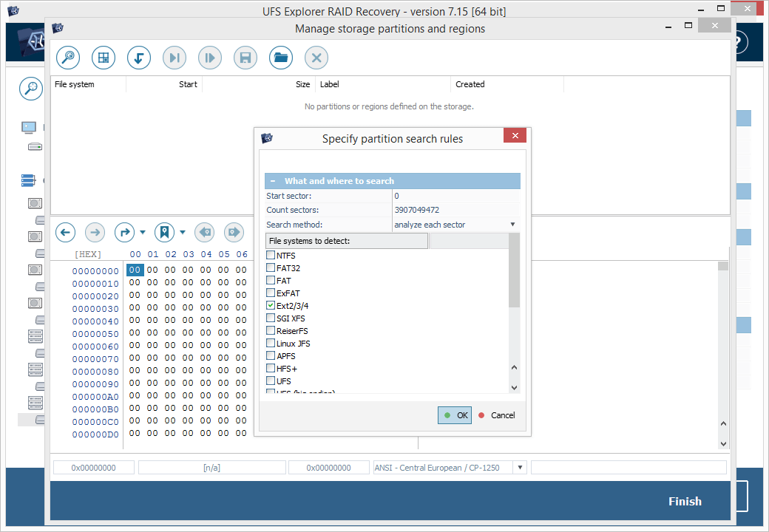
Task: Click the Size column header
Action: (259, 84)
